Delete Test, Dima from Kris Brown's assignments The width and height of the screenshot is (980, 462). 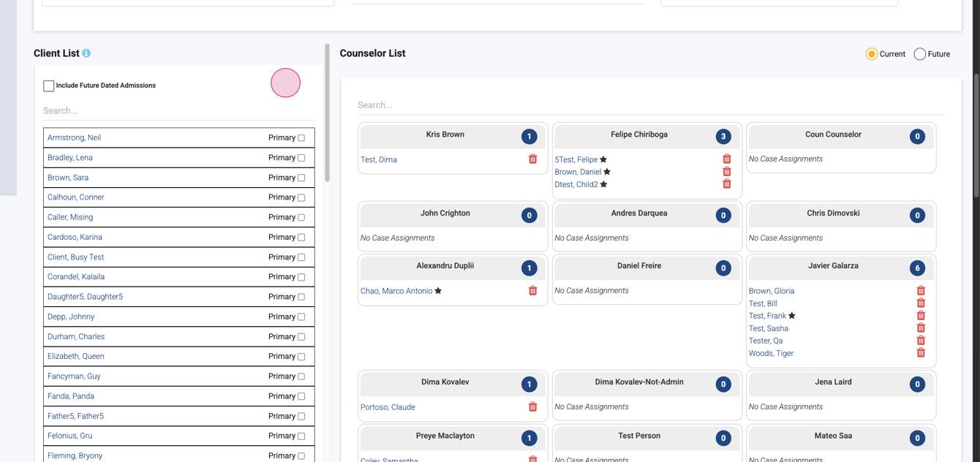(532, 159)
